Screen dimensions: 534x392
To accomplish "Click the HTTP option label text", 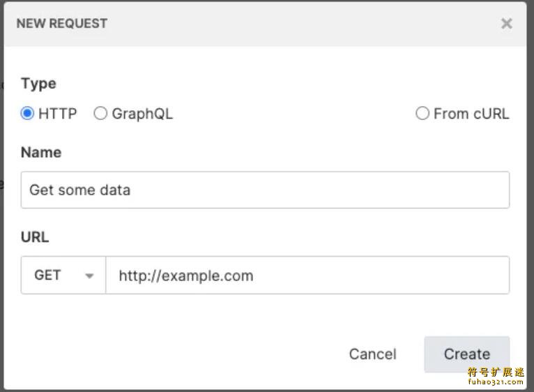I will [58, 114].
